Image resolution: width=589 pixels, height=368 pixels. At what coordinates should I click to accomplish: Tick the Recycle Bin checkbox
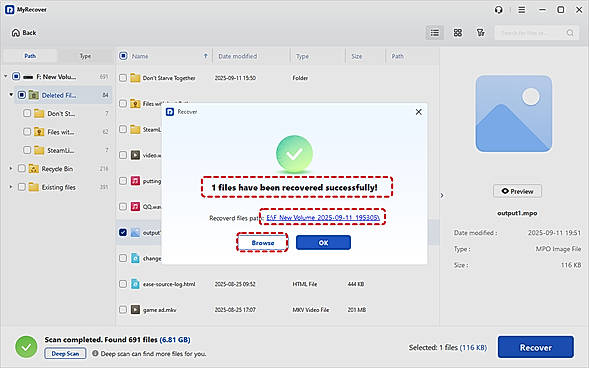click(22, 168)
